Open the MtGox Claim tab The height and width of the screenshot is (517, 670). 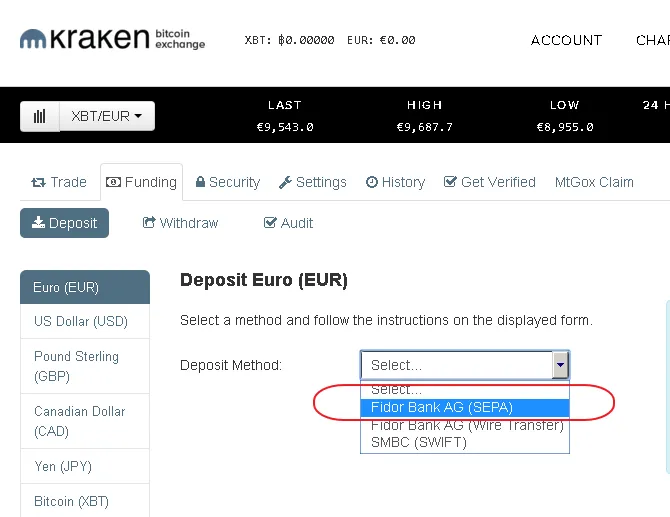click(594, 182)
